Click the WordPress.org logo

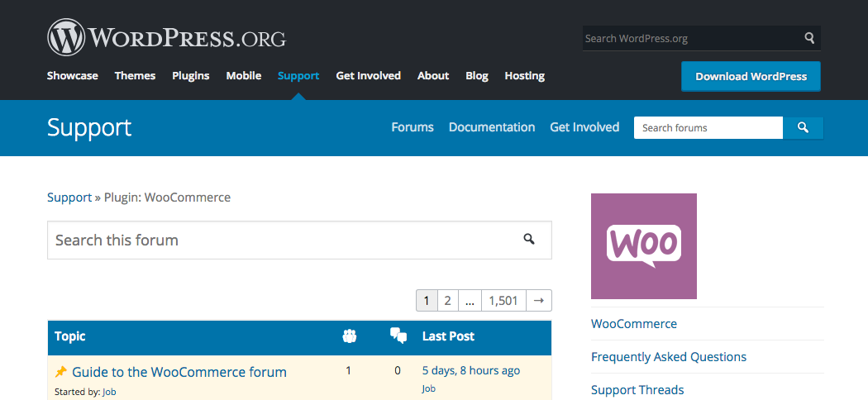point(167,38)
